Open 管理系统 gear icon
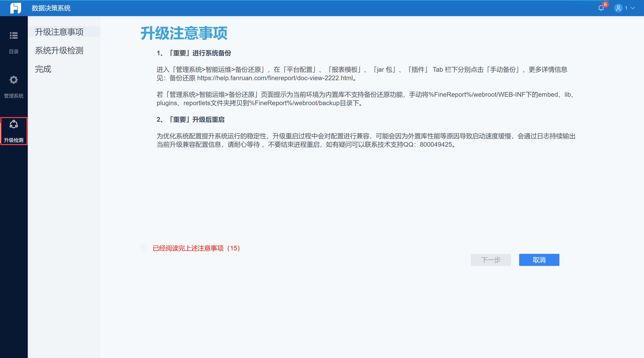 [x=13, y=80]
